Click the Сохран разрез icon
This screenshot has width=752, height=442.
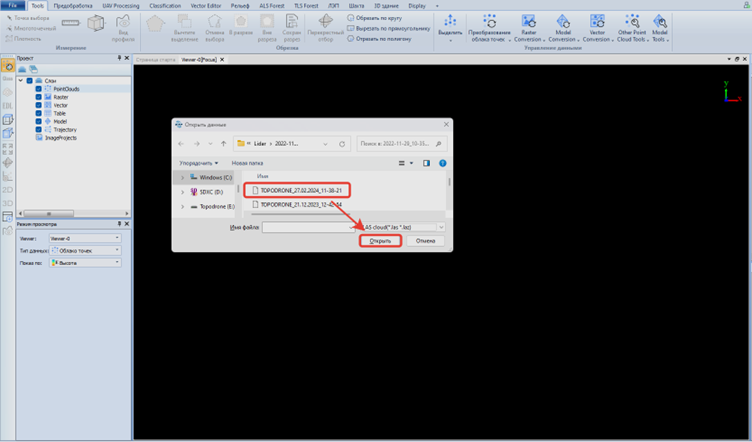pyautogui.click(x=291, y=21)
